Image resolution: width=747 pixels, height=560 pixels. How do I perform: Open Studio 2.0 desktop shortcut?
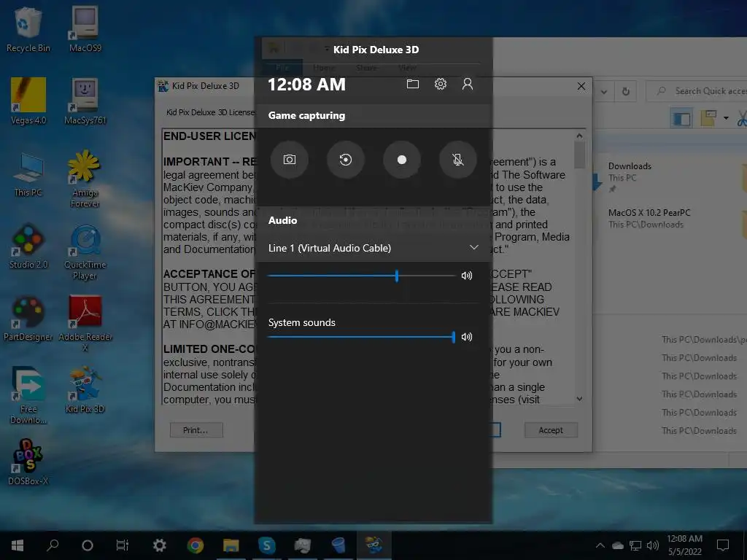tap(28, 246)
